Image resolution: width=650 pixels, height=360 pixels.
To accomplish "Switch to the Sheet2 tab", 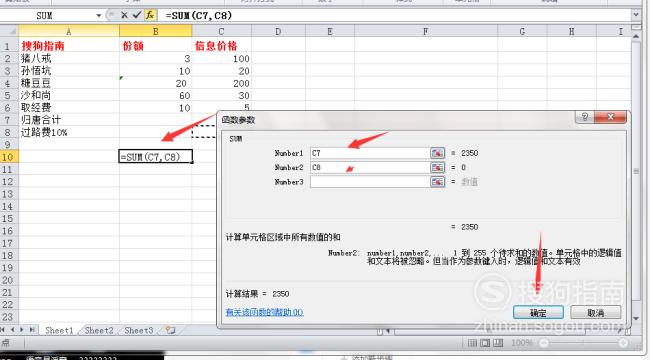I will 99,331.
